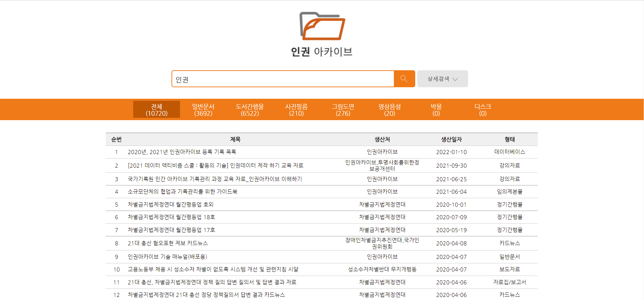Switch to 그림도면 (276) tab
644x300 pixels.
click(343, 110)
